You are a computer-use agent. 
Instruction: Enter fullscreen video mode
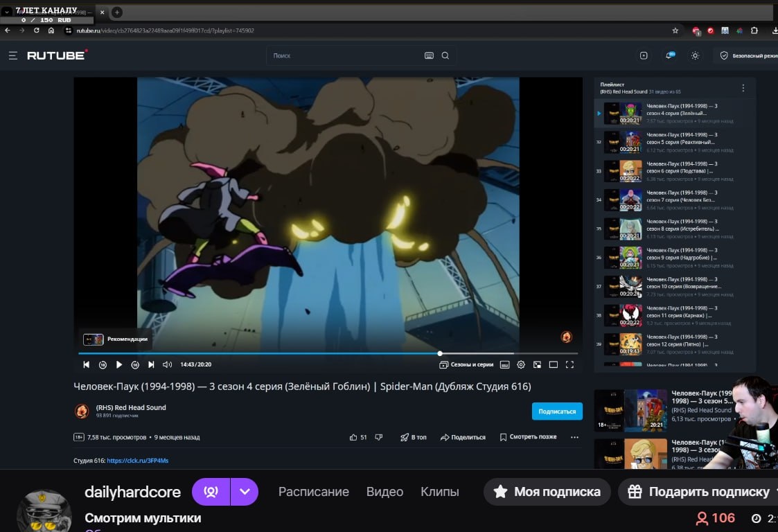click(569, 364)
